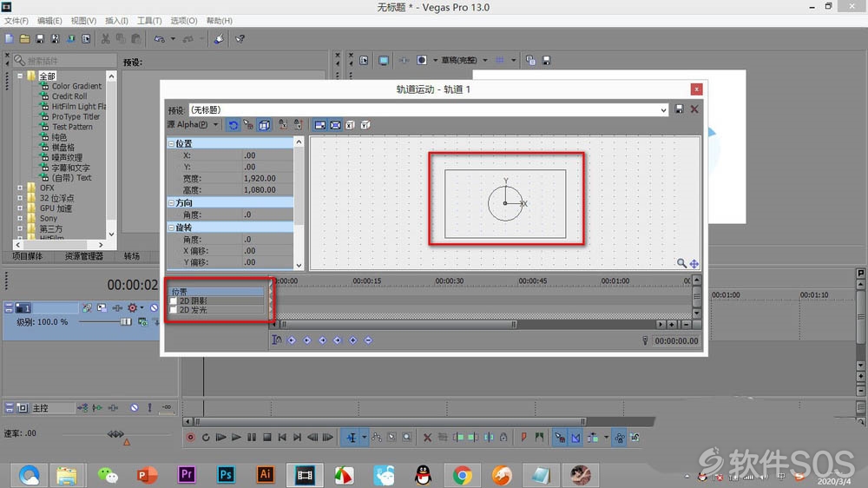The height and width of the screenshot is (488, 868).
Task: Select Credit Roll generator in tree
Action: tap(69, 96)
